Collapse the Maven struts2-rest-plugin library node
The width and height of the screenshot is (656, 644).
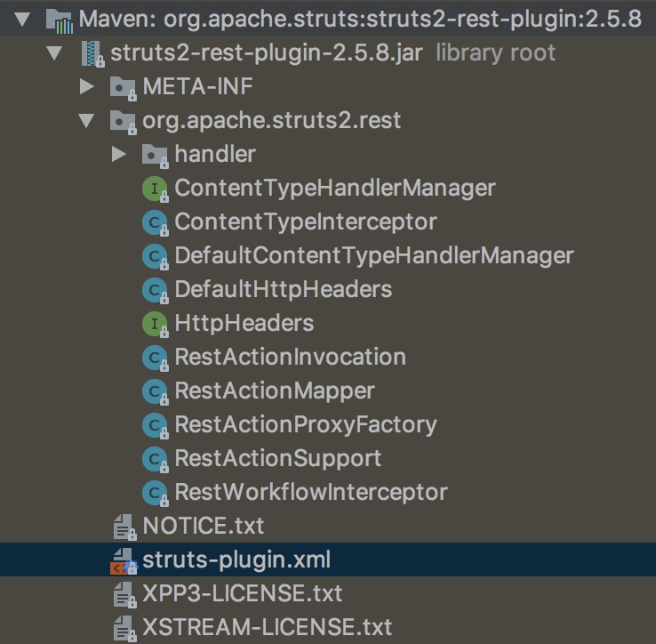(x=22, y=20)
